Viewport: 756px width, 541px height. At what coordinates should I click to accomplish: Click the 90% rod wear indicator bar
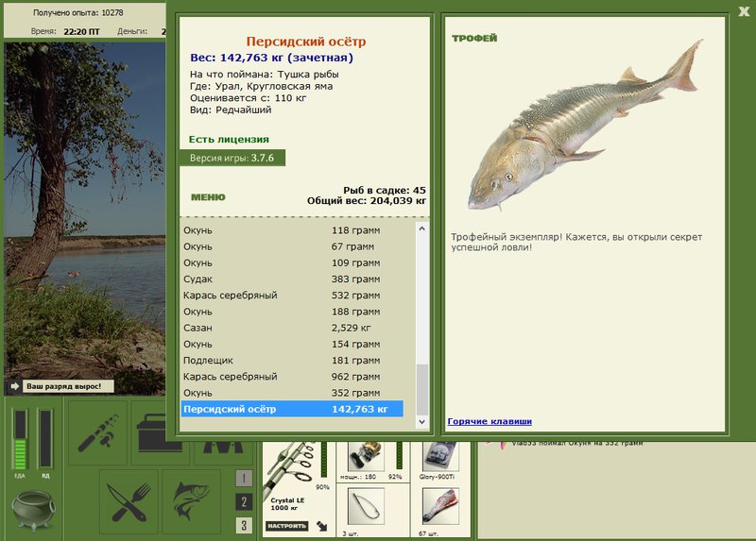point(324,460)
